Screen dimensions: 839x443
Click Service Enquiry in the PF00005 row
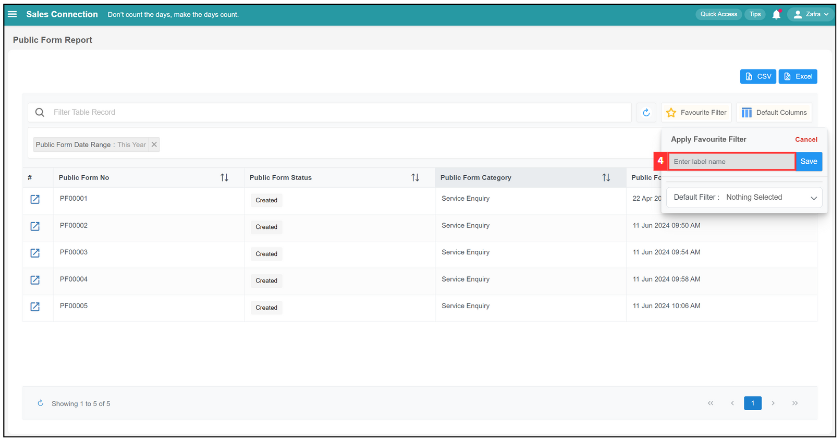[x=466, y=306]
